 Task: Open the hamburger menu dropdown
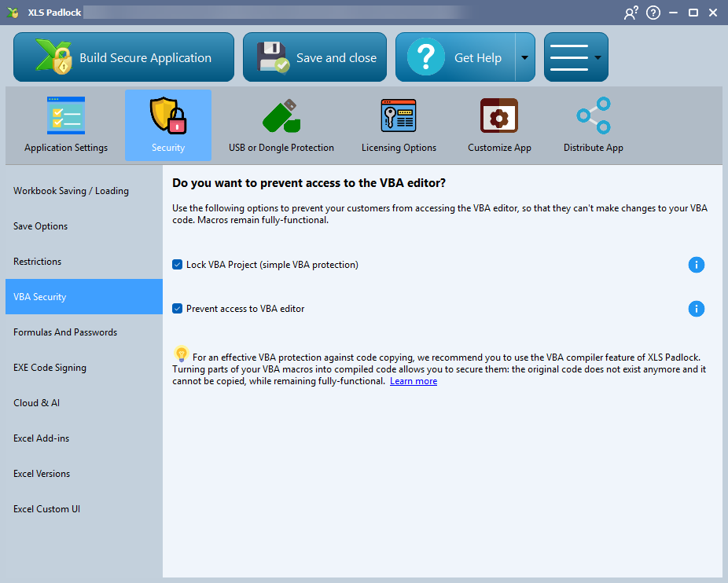(575, 57)
